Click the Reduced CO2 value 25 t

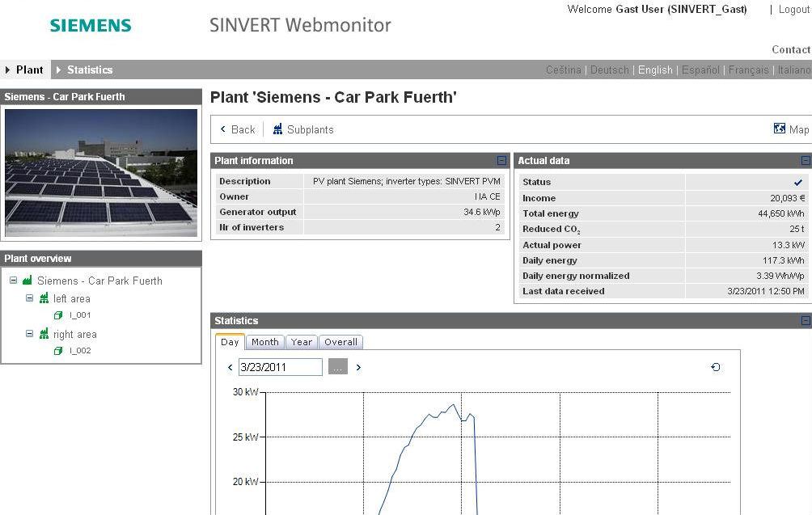[x=797, y=229]
